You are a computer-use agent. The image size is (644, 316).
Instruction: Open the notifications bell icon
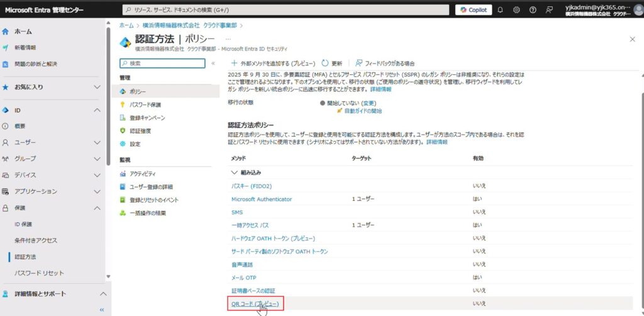pos(500,10)
